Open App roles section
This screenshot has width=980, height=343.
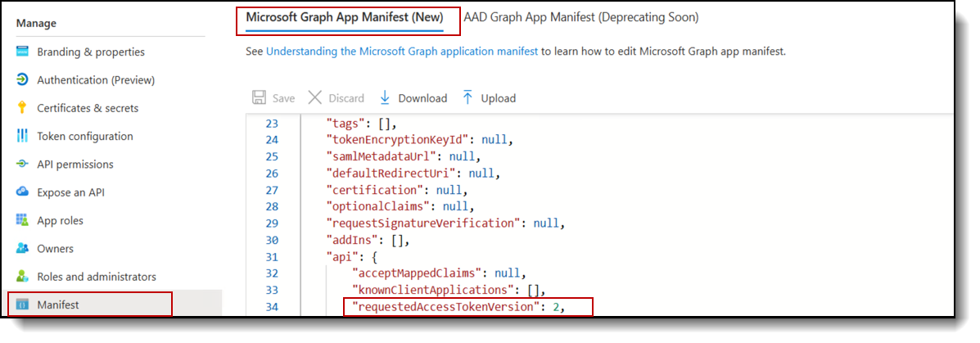click(x=60, y=220)
